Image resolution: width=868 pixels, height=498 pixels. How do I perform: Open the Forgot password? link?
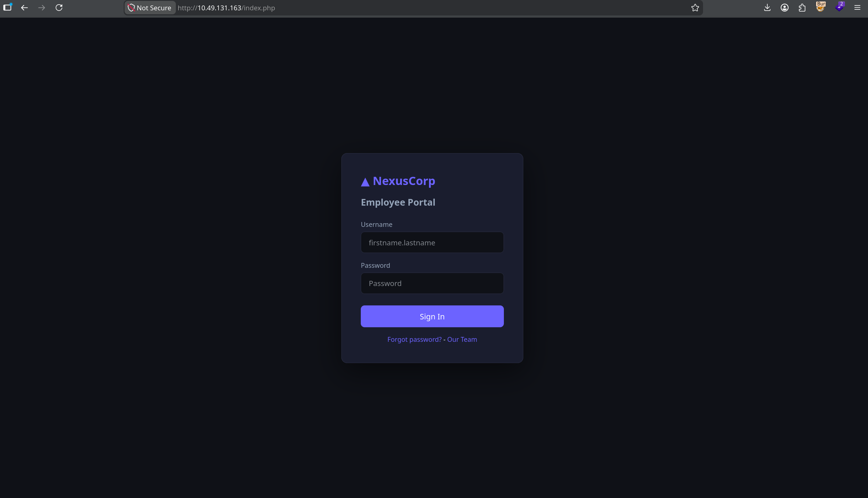(414, 339)
